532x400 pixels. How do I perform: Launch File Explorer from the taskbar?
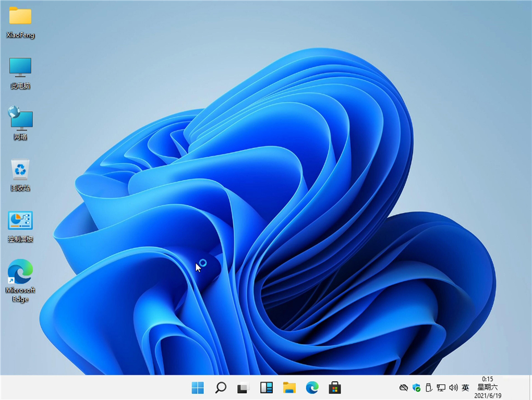click(x=289, y=387)
